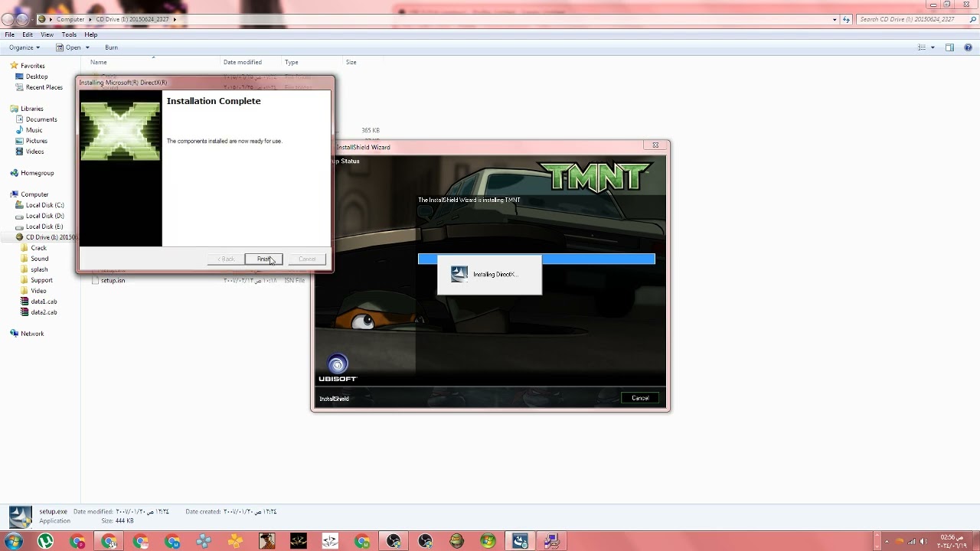Click the disabled Back button in DirectX dialog

(226, 259)
